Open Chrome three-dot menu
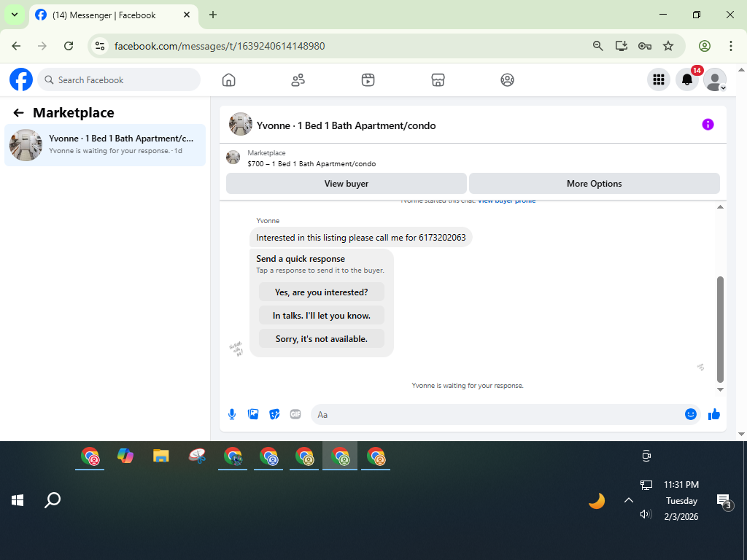 tap(731, 46)
